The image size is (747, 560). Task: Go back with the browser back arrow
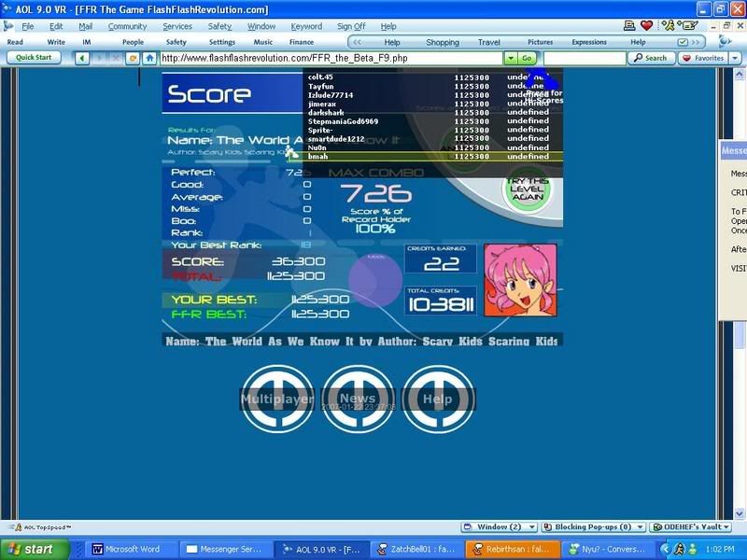(x=82, y=58)
